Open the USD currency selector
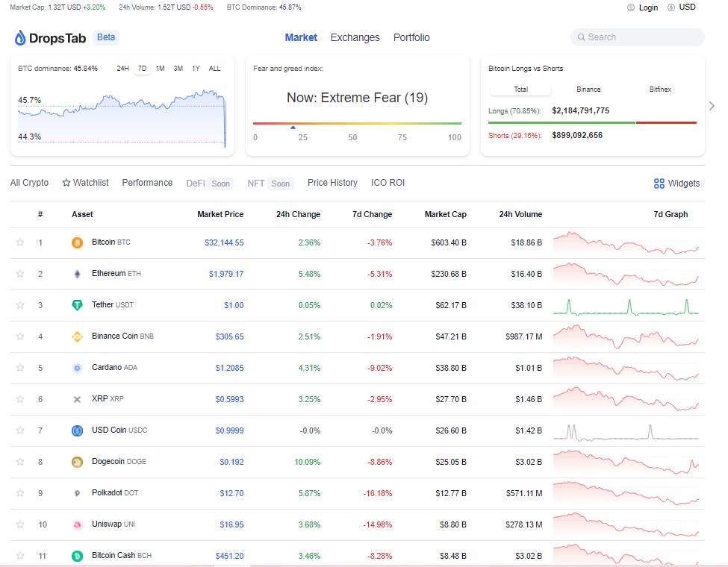The height and width of the screenshot is (567, 728). pos(682,7)
